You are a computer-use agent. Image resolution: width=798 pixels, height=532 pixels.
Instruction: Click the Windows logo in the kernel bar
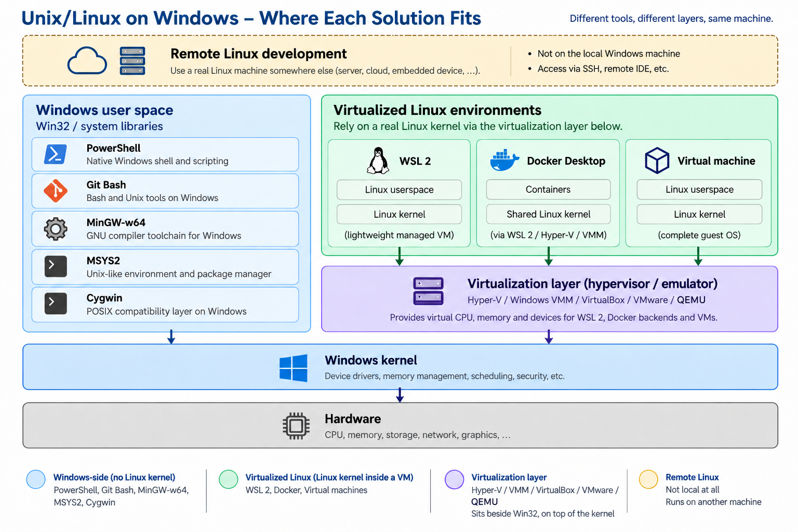tap(294, 368)
